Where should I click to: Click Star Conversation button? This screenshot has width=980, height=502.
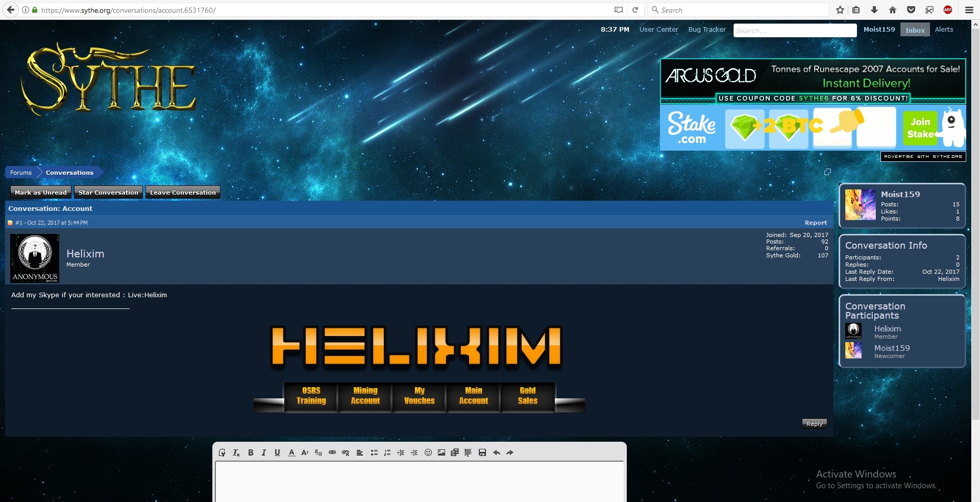coord(108,192)
